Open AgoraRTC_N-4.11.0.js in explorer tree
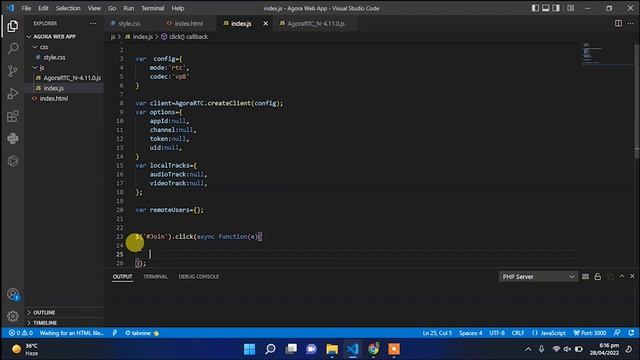Viewport: 640px width, 360px height. click(x=64, y=78)
